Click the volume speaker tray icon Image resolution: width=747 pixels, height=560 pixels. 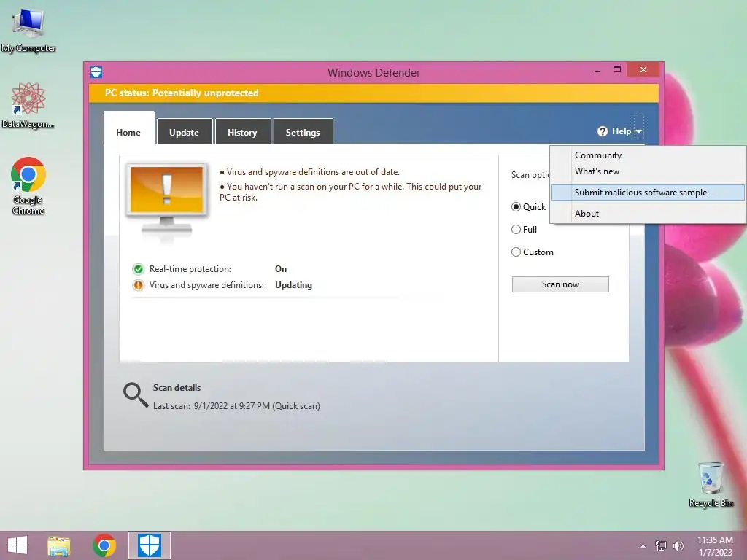[x=678, y=546]
